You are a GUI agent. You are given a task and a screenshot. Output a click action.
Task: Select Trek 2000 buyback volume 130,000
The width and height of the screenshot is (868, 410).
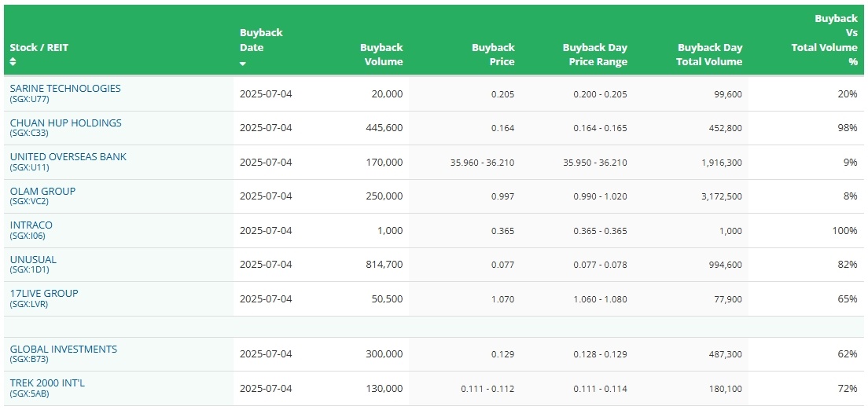(x=384, y=389)
